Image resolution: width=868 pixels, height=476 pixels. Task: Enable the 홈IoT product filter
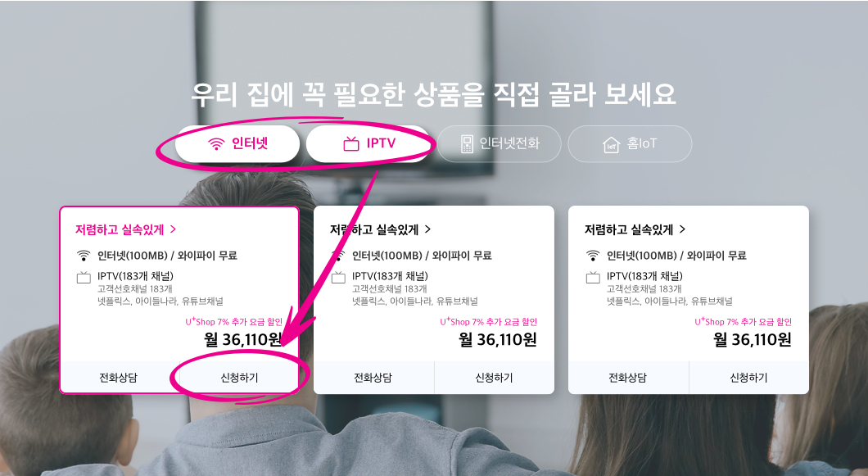(x=630, y=144)
